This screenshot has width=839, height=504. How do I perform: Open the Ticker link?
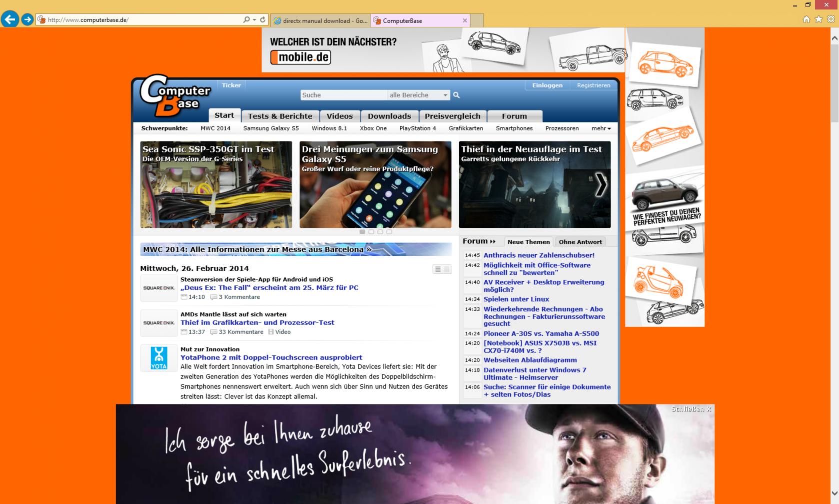231,85
